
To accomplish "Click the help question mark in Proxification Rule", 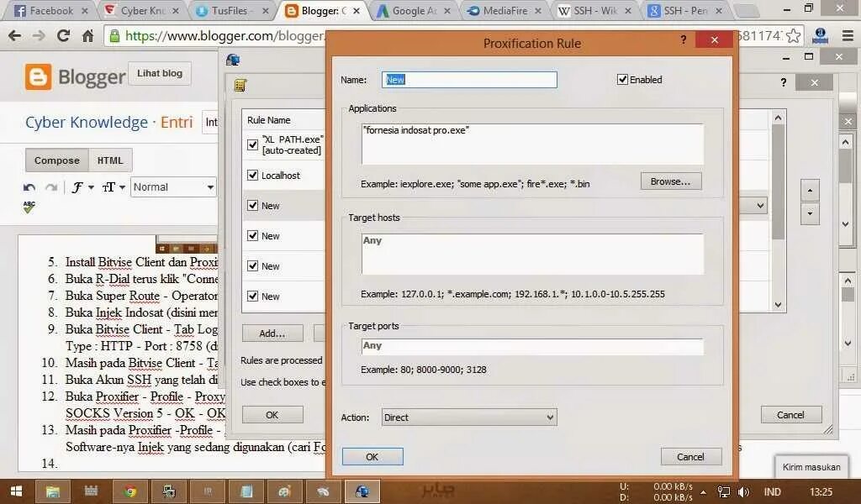I will point(683,40).
